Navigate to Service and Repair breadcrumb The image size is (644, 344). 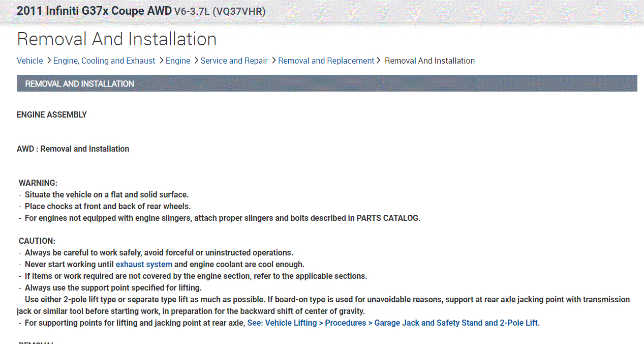tap(234, 61)
